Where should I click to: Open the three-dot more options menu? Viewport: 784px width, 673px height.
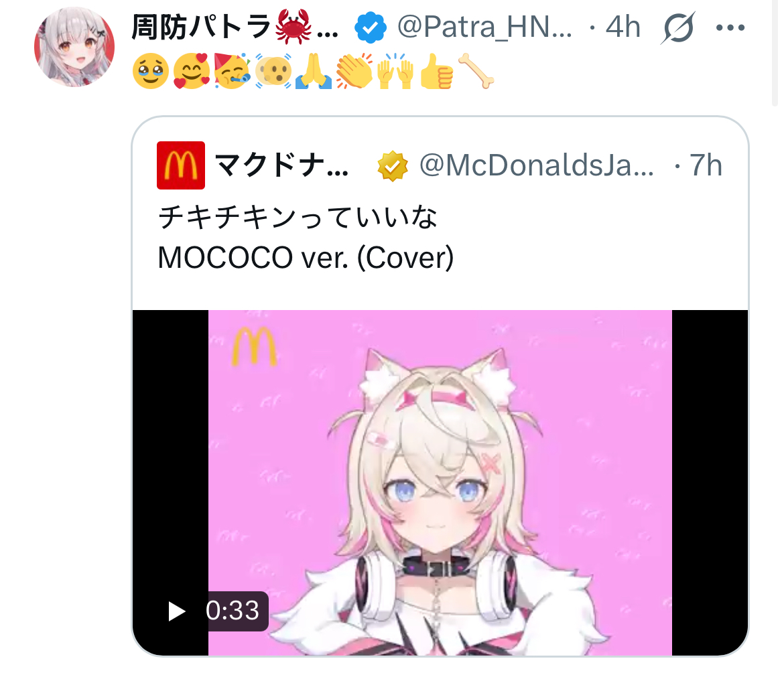(730, 27)
